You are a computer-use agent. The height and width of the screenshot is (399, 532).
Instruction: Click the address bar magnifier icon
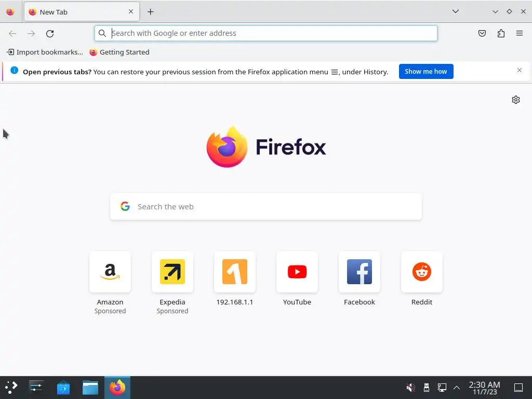102,33
